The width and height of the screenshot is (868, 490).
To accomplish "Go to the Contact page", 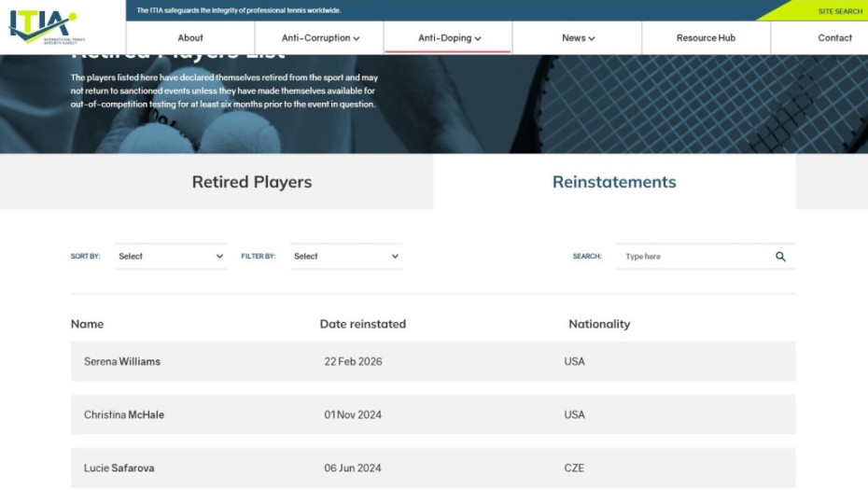I will tap(834, 38).
